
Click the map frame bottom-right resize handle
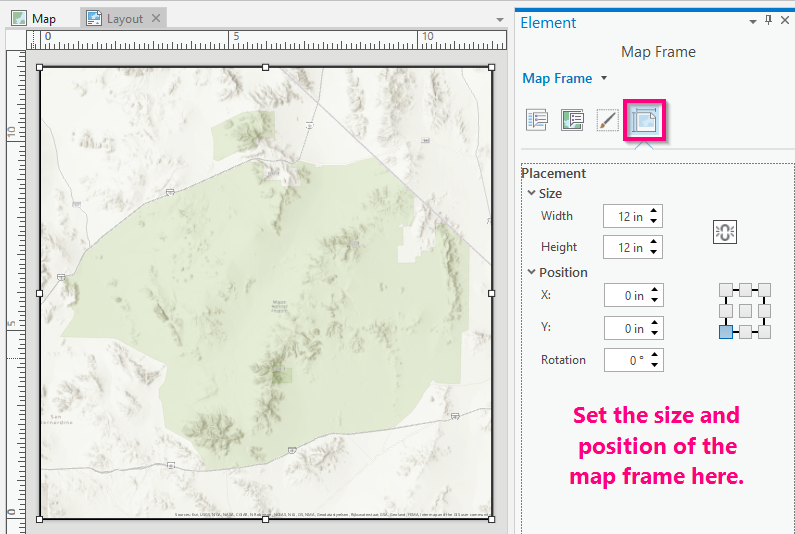tap(491, 519)
